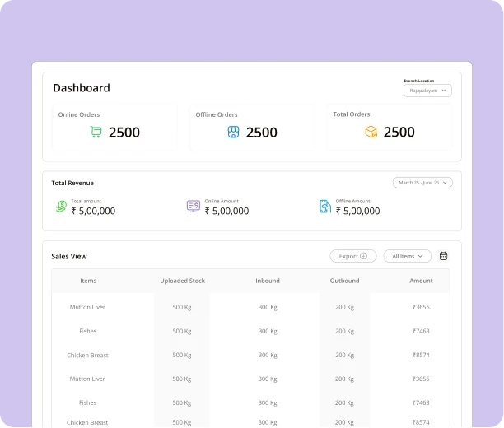Click the Offline Amount ₹ 5,00,000 value
This screenshot has height=428, width=504.
[357, 211]
